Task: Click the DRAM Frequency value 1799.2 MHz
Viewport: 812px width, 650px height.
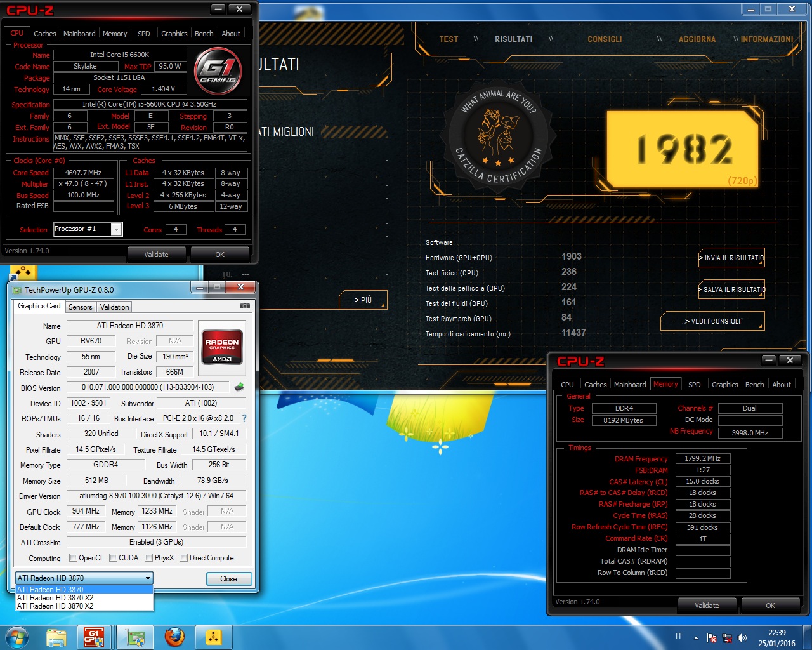Action: click(703, 458)
